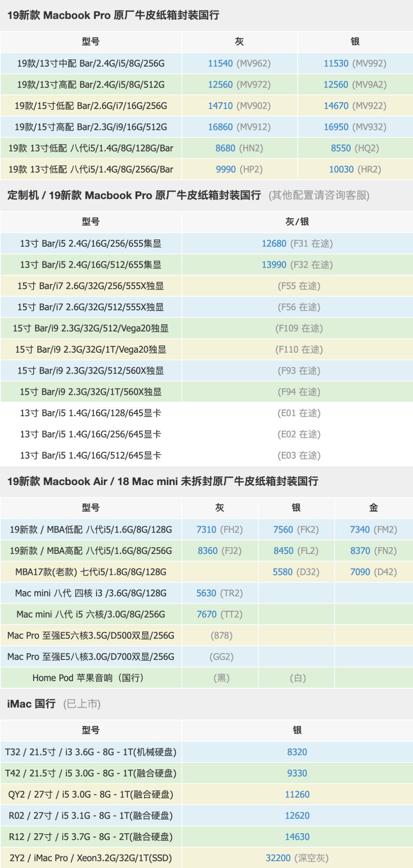413x868 pixels.
Task: Select Mac mini price 7670 (TT2)
Action: pos(220,615)
